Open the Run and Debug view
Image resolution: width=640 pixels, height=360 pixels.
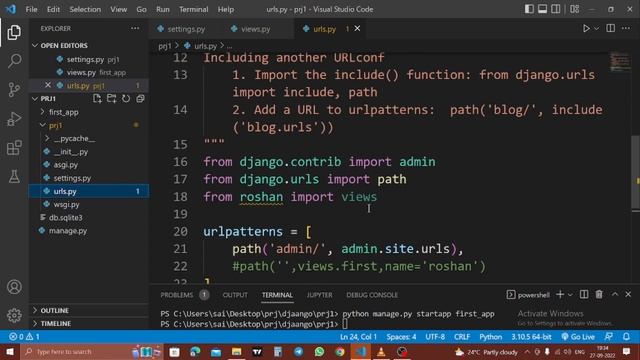14,119
